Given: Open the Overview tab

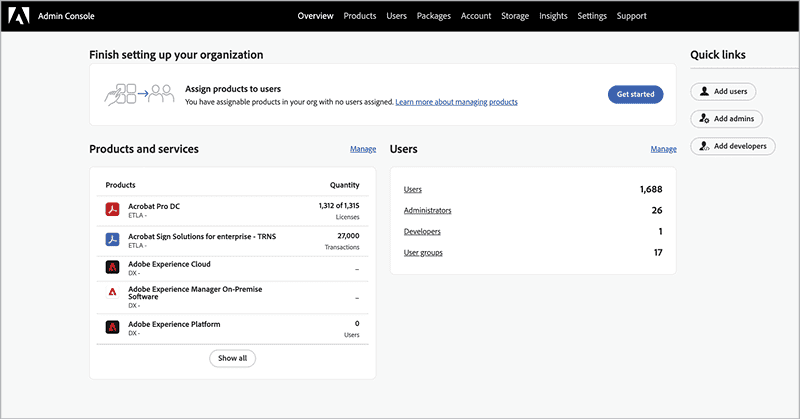Looking at the screenshot, I should point(315,16).
